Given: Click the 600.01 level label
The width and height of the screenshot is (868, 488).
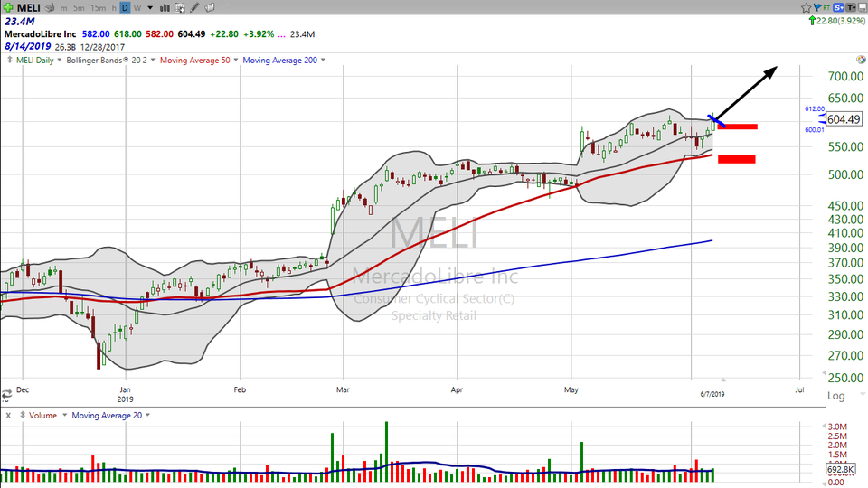Looking at the screenshot, I should coord(815,130).
